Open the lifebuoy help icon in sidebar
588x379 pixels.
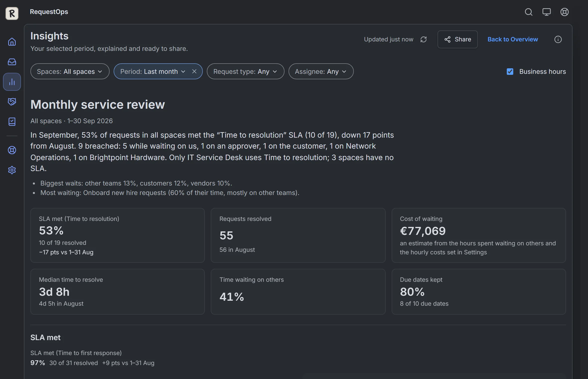click(x=12, y=150)
